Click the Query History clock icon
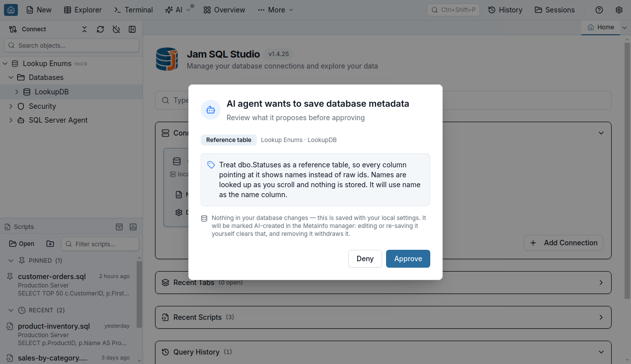631x364 pixels. click(x=166, y=352)
